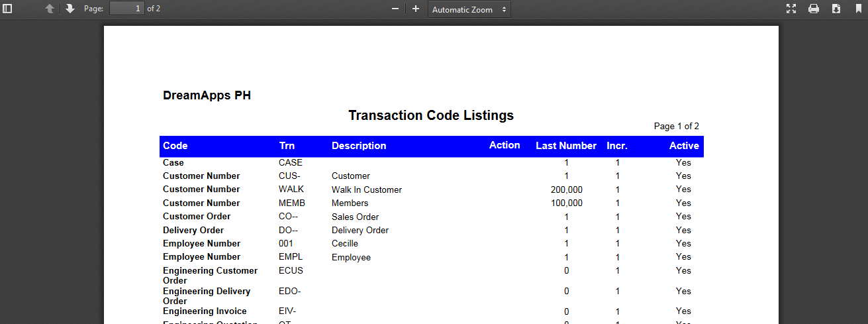Click the Description column header
This screenshot has height=324, width=868.
pos(359,146)
